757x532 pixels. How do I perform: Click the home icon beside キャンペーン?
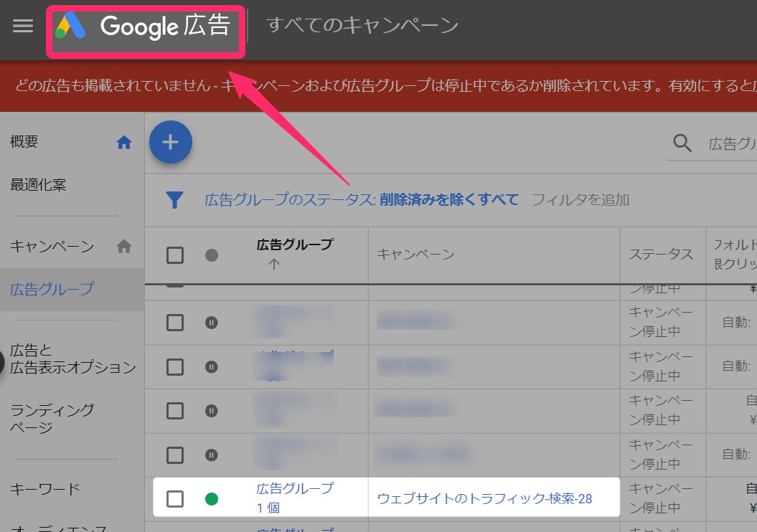pyautogui.click(x=124, y=247)
